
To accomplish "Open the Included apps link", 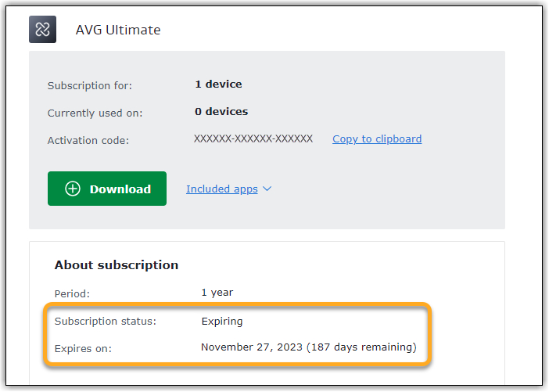I will pos(221,189).
